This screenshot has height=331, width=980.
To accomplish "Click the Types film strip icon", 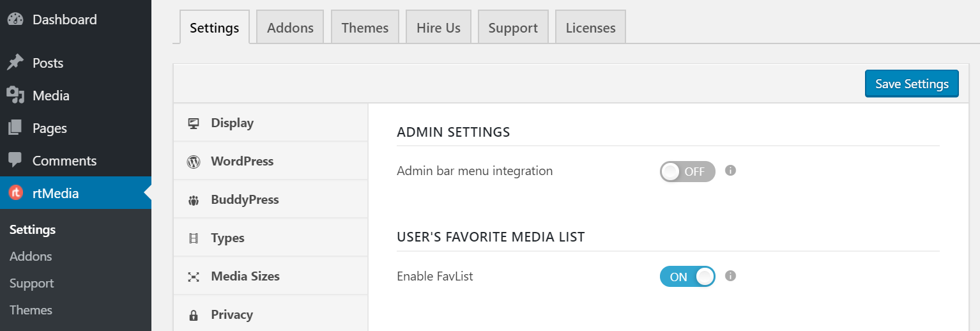I will pyautogui.click(x=194, y=238).
